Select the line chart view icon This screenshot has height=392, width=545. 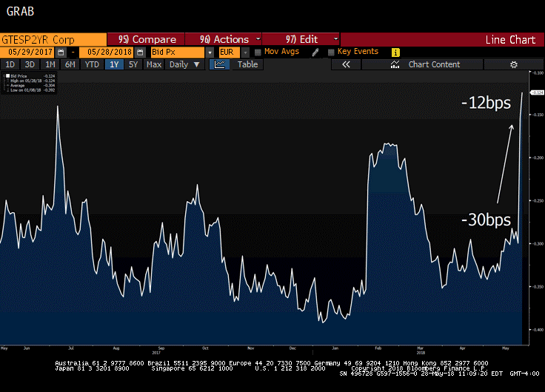pyautogui.click(x=219, y=64)
